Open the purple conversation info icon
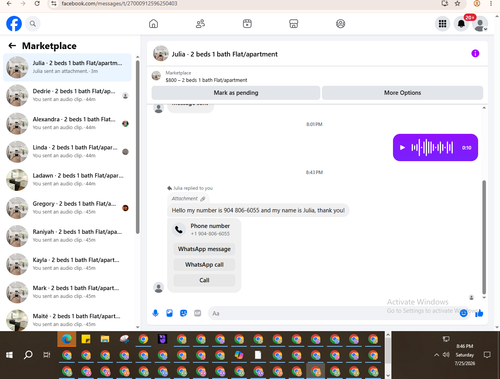 [x=475, y=53]
